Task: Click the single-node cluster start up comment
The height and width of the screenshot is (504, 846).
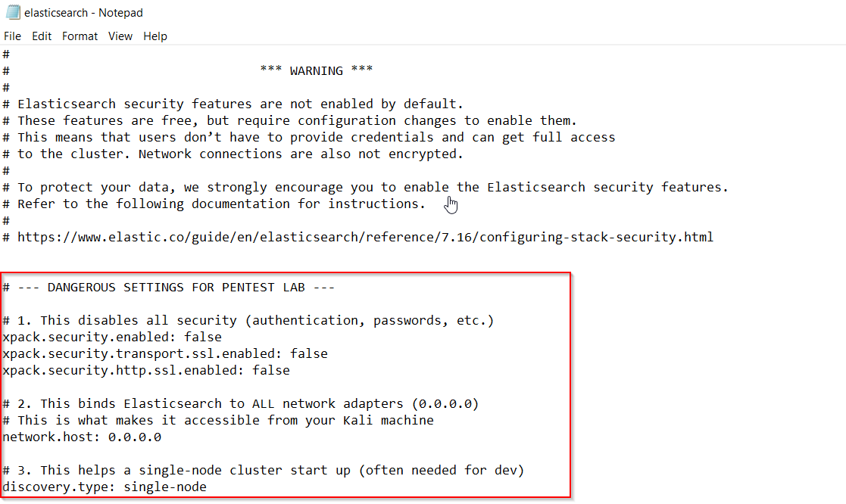Action: pos(264,470)
